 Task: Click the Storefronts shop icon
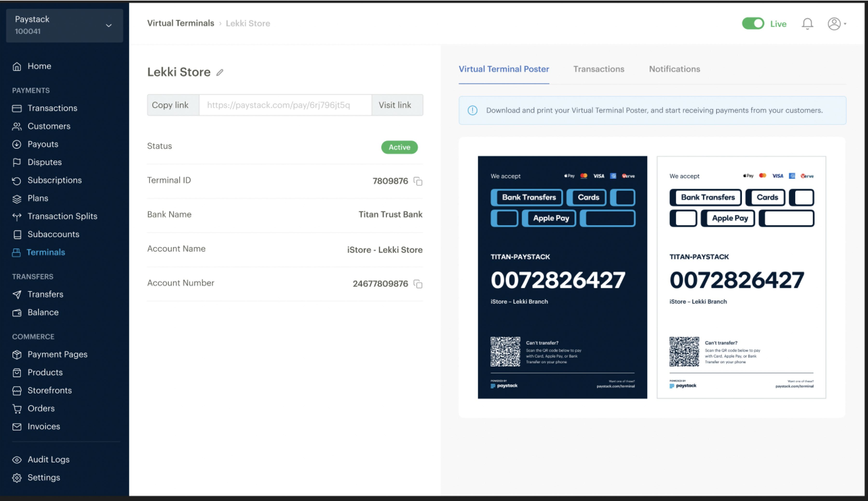17,391
